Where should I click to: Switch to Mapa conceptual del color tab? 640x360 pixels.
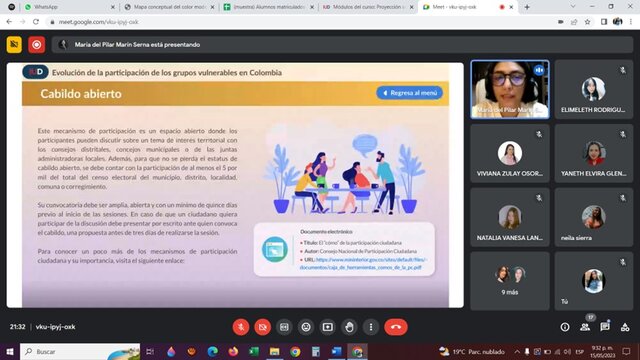click(169, 7)
